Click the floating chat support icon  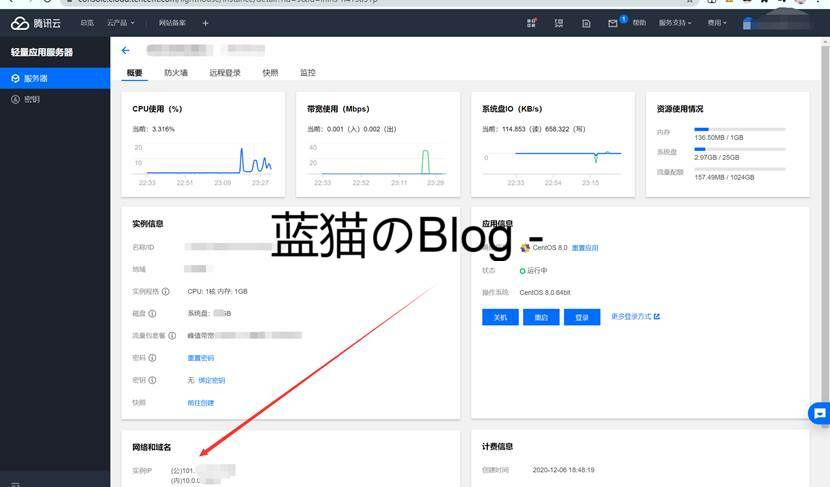818,413
